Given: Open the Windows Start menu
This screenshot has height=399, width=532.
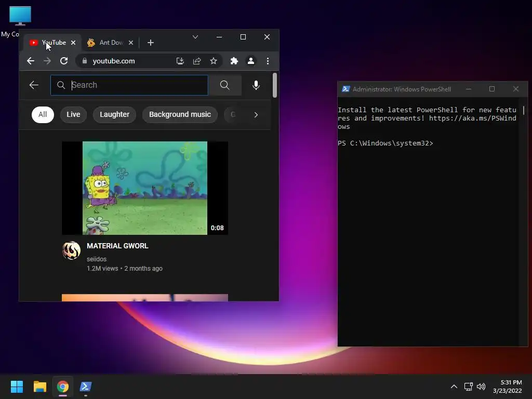Looking at the screenshot, I should tap(17, 387).
